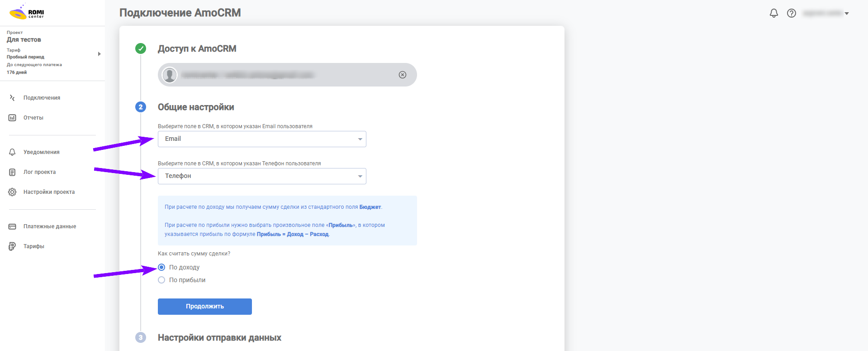
Task: Remove connected AmoCRM account with X icon
Action: [403, 75]
